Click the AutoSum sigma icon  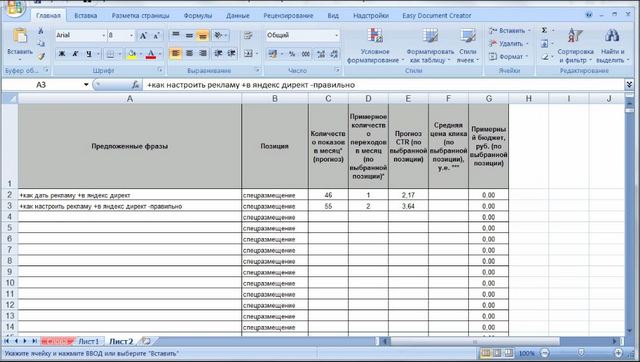[544, 30]
